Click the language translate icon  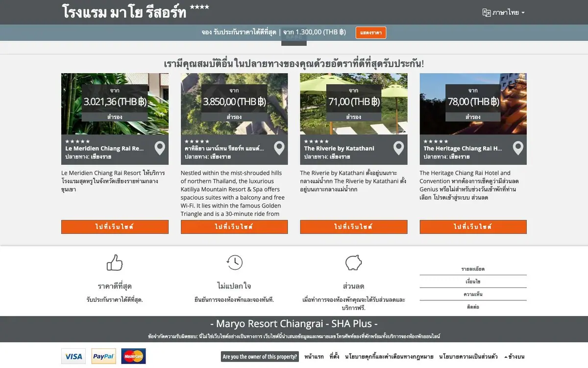point(487,13)
